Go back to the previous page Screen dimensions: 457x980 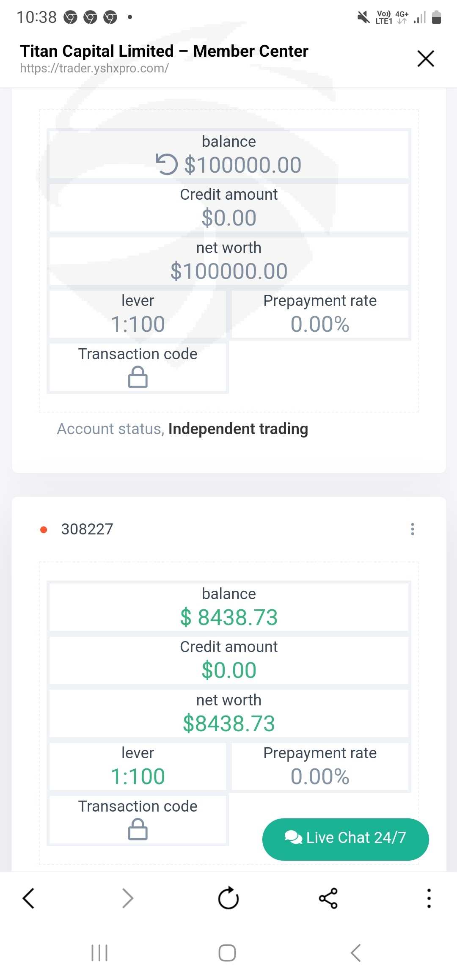28,898
